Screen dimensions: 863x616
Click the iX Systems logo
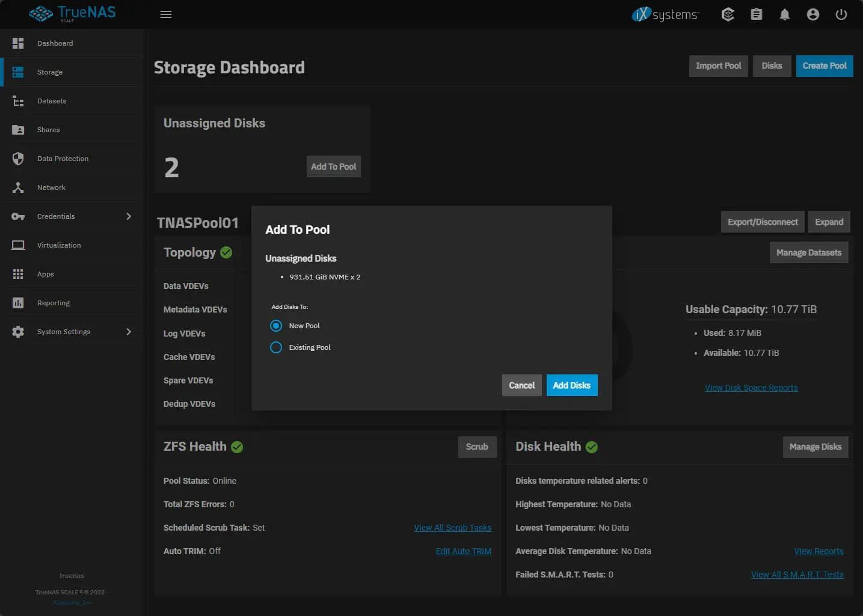665,14
